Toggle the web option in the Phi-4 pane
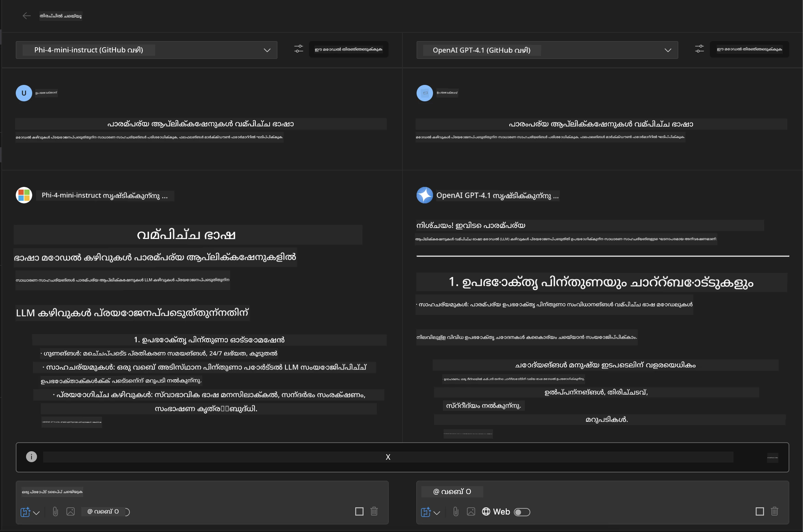Screen dimensions: 803x532 [106, 511]
